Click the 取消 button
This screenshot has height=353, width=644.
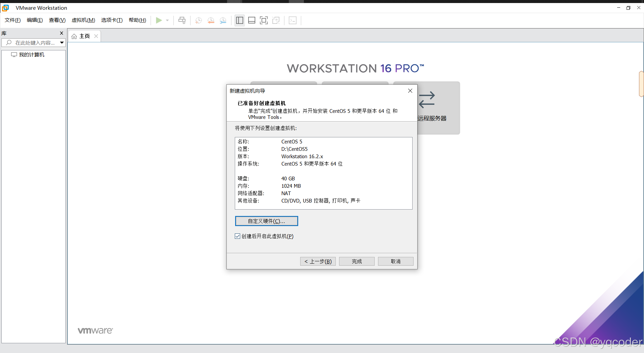396,261
